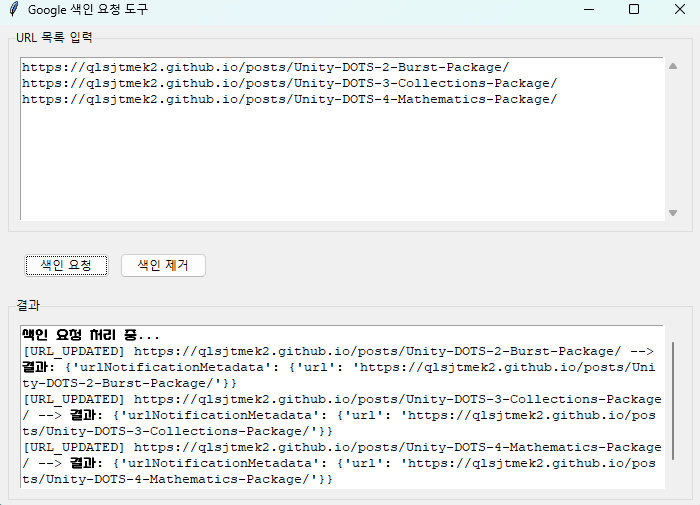Click the feather app icon in title bar
Screen dimensions: 700x505
tap(14, 9)
